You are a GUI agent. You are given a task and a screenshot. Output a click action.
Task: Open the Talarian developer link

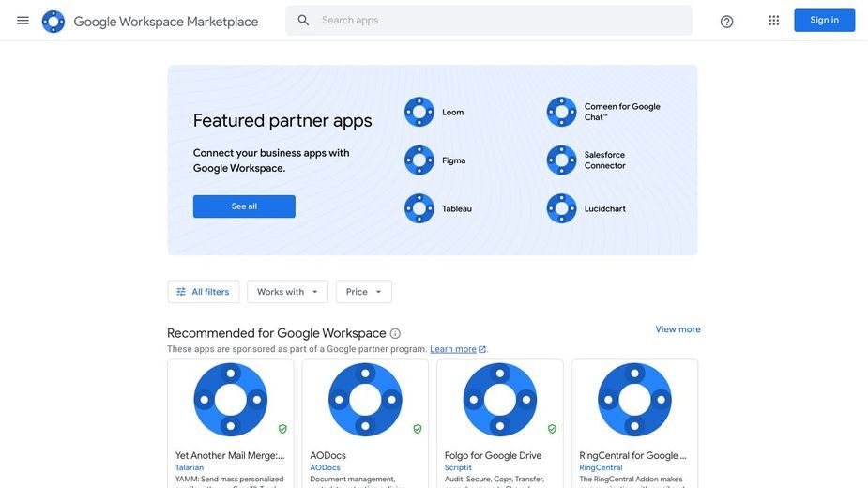click(x=190, y=467)
